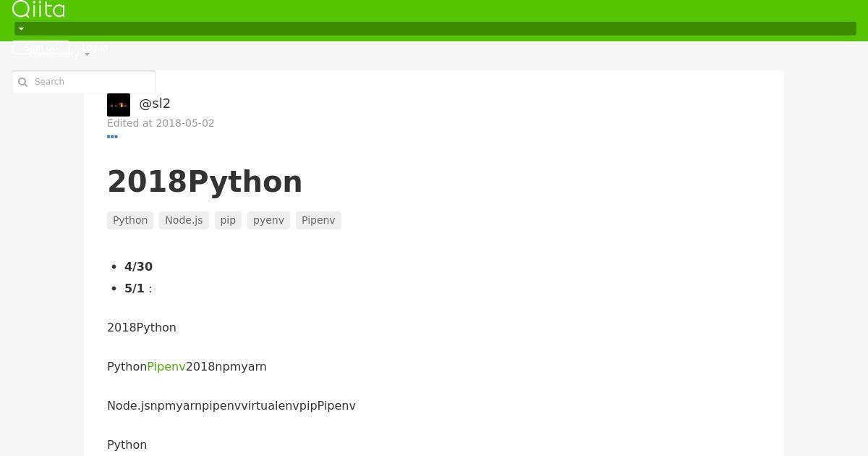Select the Node.js tag
The width and height of the screenshot is (868, 456).
coord(184,220)
